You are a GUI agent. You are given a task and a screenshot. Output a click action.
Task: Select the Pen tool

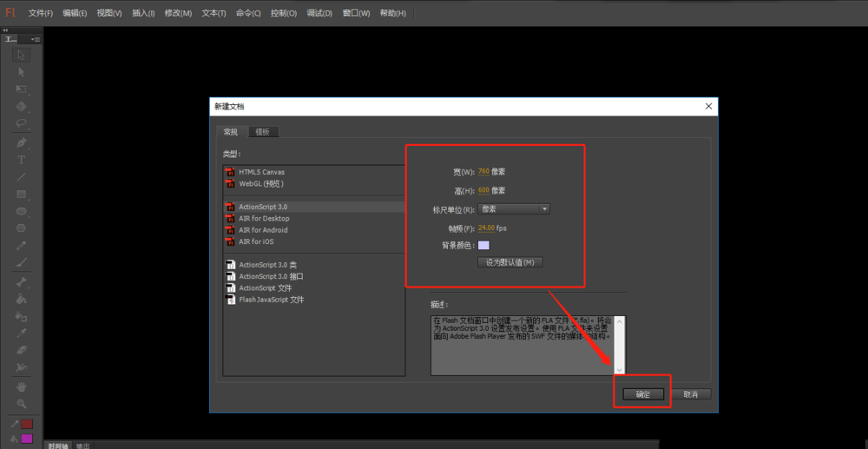coord(22,142)
